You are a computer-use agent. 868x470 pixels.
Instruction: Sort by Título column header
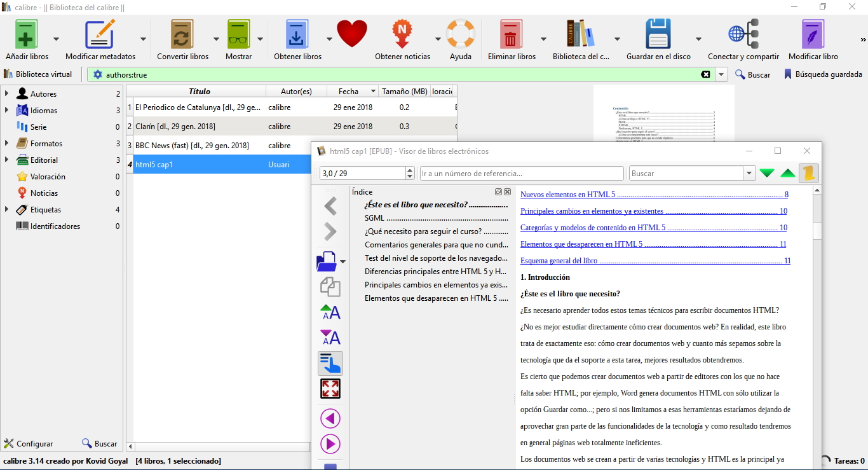tap(199, 91)
